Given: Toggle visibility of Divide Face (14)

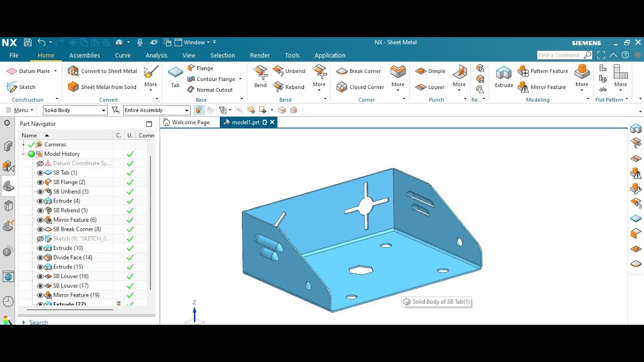Looking at the screenshot, I should click(x=41, y=257).
